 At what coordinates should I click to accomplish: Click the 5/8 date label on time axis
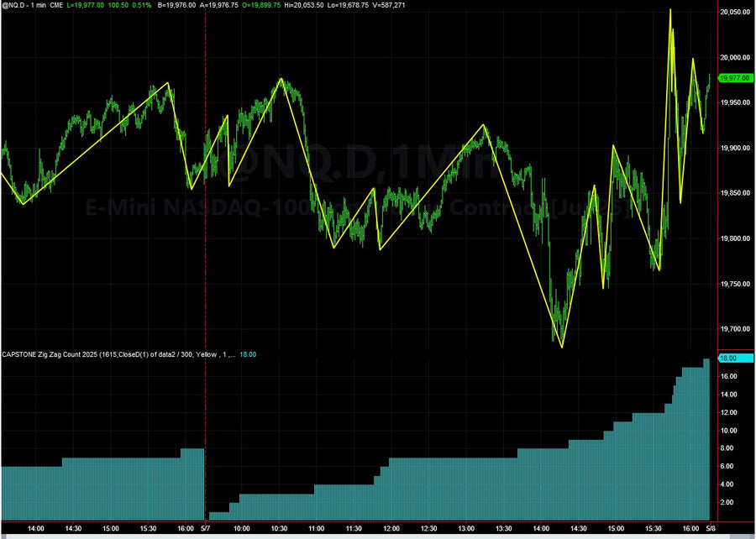(x=710, y=528)
